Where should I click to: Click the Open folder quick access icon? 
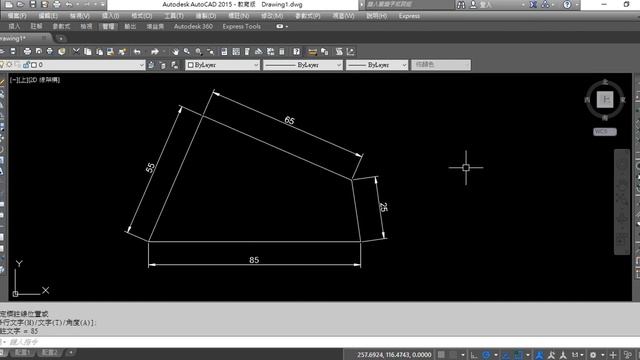(20, 4)
